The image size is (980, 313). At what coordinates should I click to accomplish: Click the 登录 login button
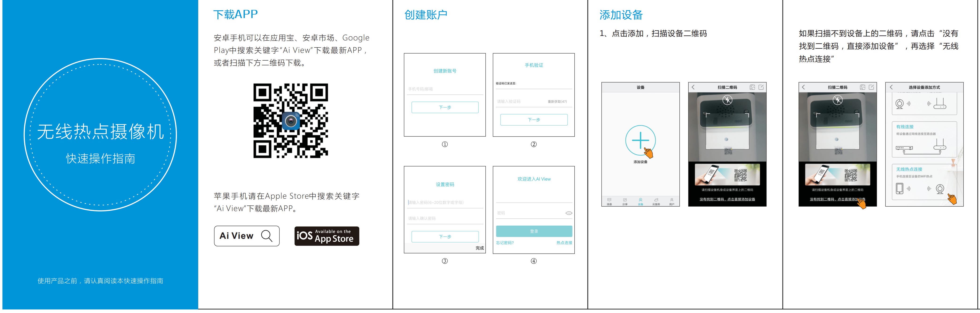(x=534, y=231)
